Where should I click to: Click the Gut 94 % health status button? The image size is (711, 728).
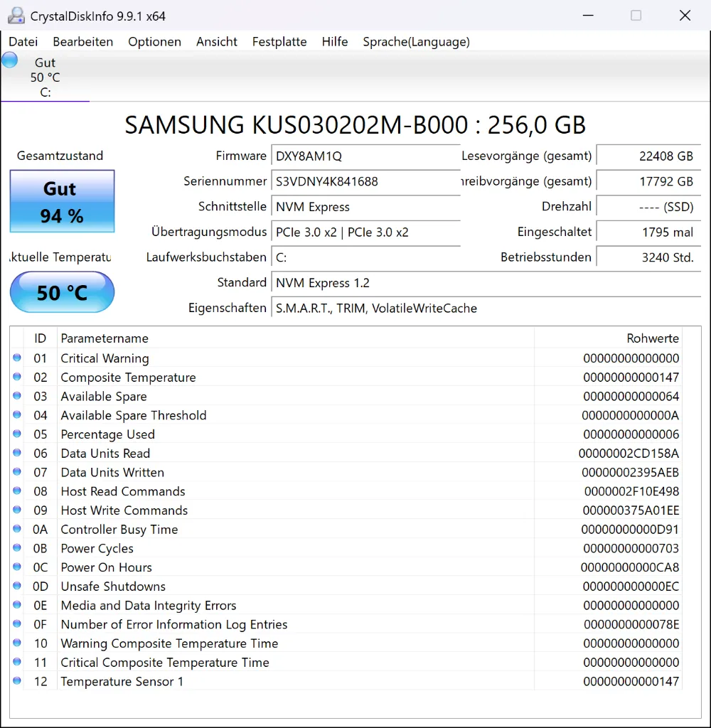63,201
